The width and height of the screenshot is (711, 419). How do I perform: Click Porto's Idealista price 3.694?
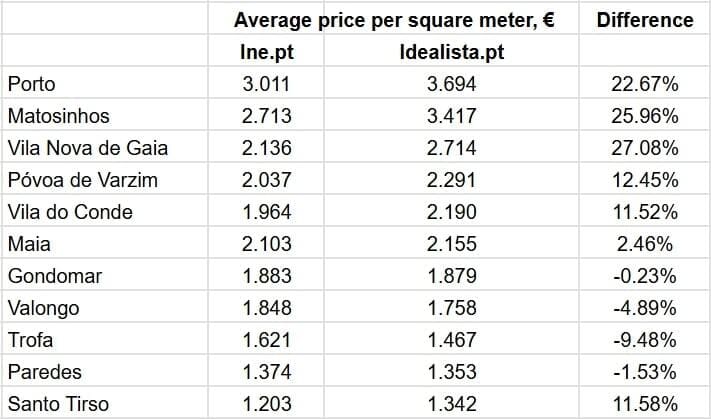(451, 84)
